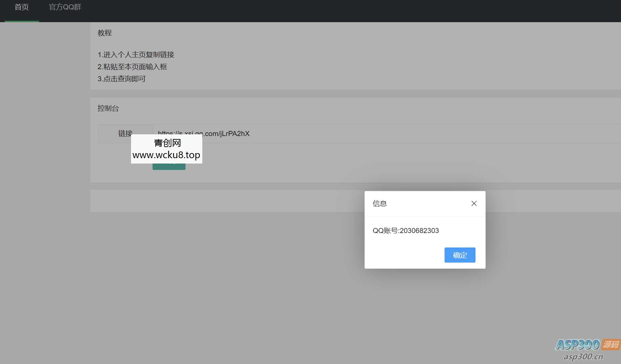Switch to the 首页 tab
621x364 pixels.
click(22, 7)
